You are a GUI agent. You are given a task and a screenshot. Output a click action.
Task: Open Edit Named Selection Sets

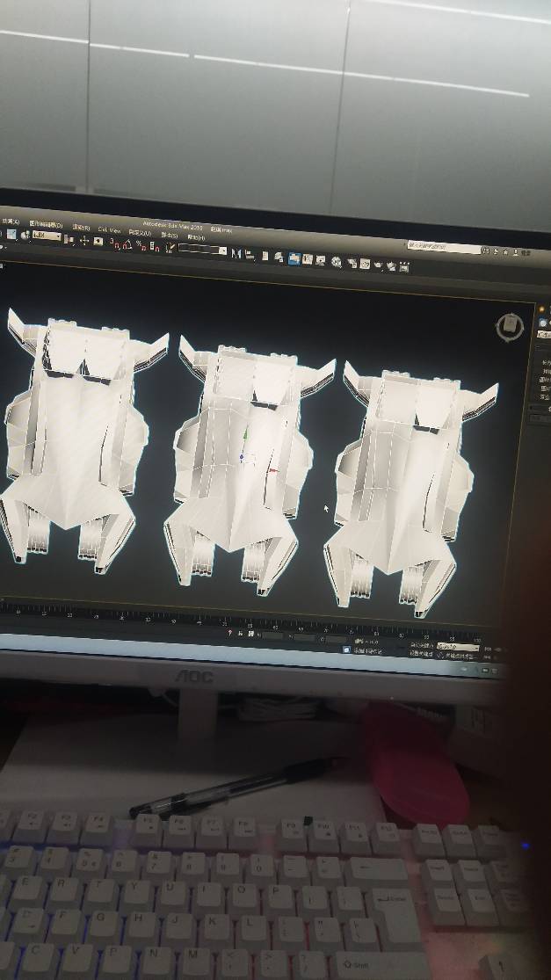[x=170, y=247]
